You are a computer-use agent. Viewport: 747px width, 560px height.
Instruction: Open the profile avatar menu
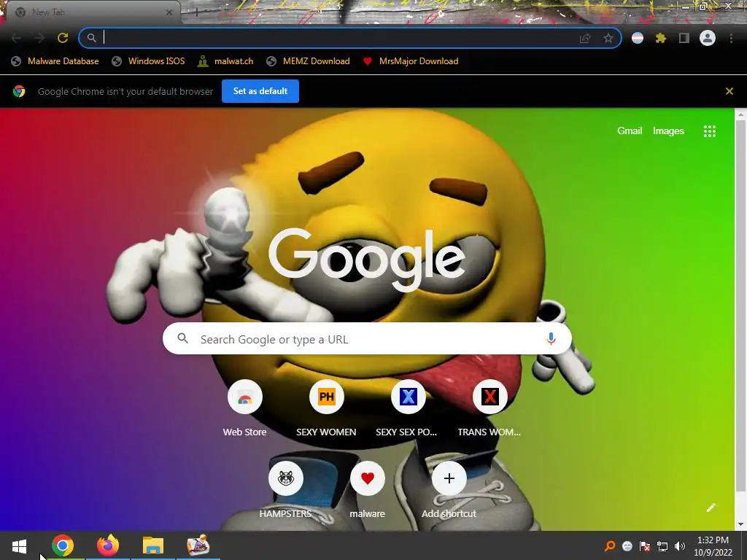708,38
